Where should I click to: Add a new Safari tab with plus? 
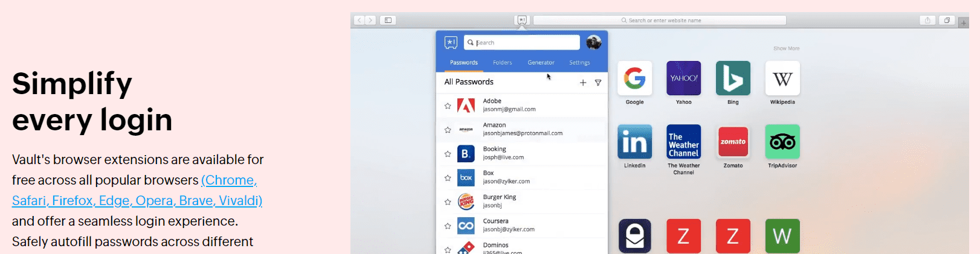click(x=964, y=23)
